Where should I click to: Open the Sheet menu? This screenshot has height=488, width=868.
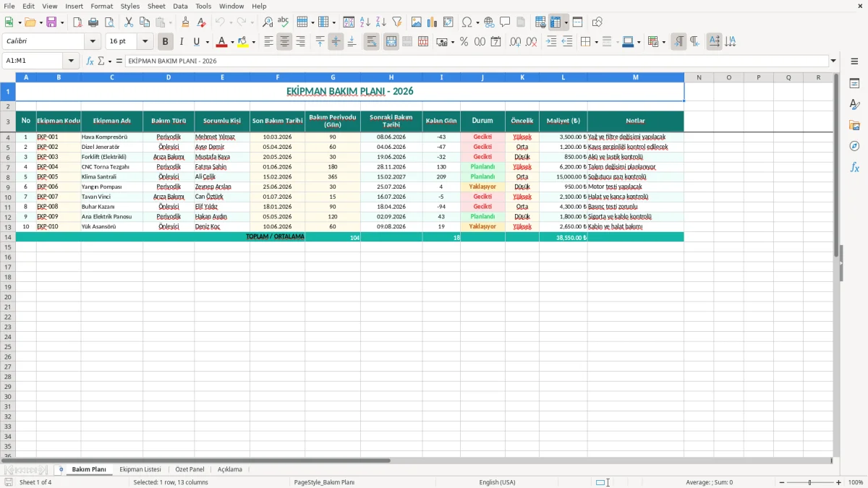(x=156, y=6)
